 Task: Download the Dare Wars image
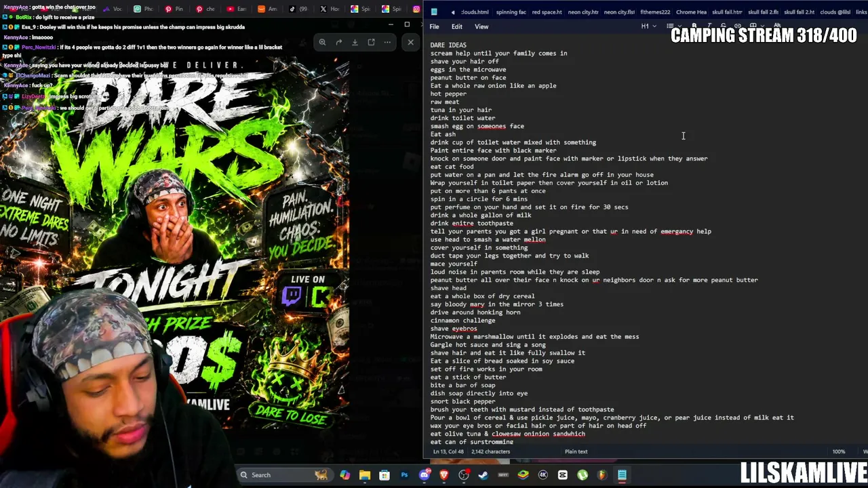[355, 42]
